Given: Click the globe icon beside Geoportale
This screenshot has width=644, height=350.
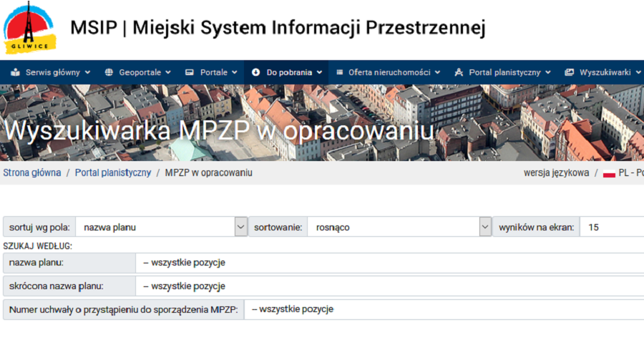Looking at the screenshot, I should [109, 72].
